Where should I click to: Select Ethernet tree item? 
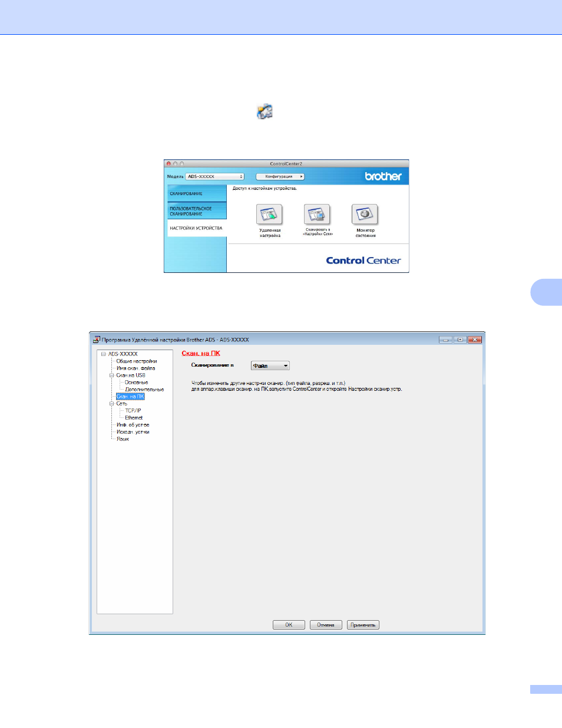point(134,418)
